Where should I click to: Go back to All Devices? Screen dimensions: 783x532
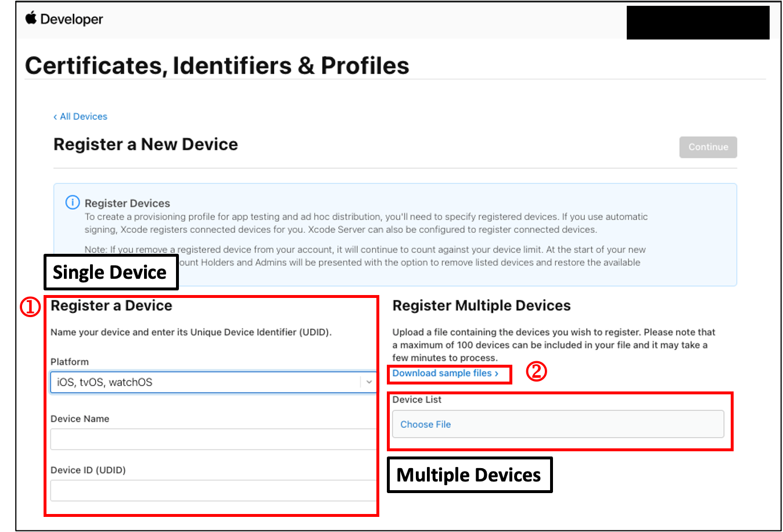pyautogui.click(x=83, y=117)
